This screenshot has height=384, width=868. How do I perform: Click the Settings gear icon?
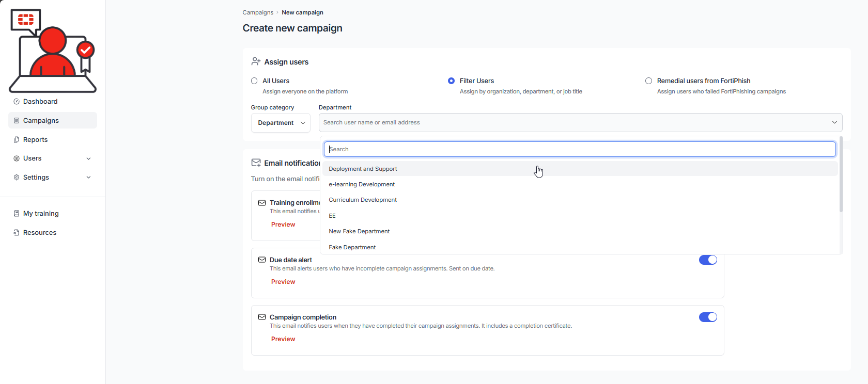(17, 178)
